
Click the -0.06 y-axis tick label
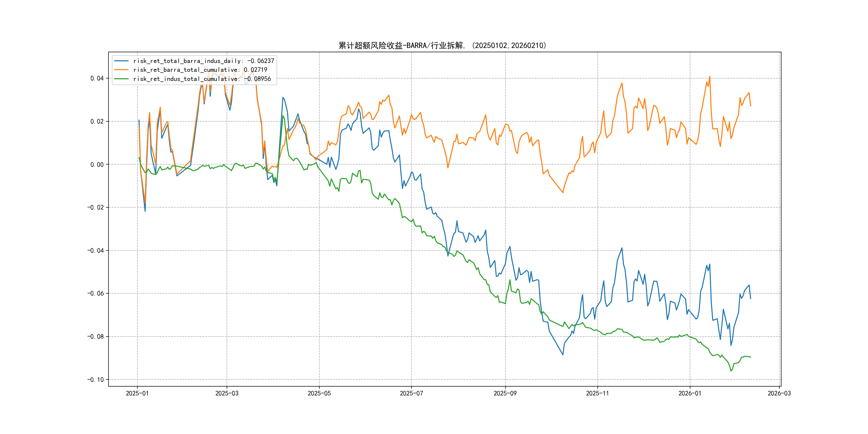click(95, 294)
